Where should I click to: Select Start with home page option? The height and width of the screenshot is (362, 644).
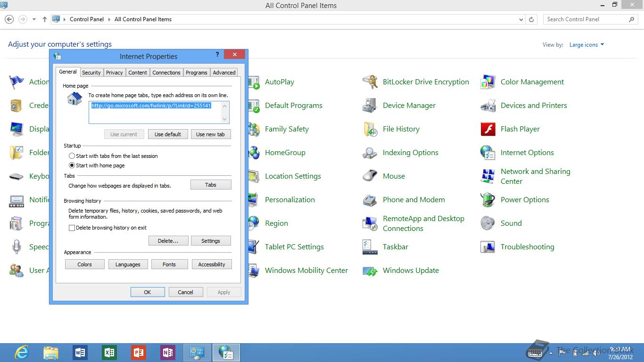pos(97,165)
